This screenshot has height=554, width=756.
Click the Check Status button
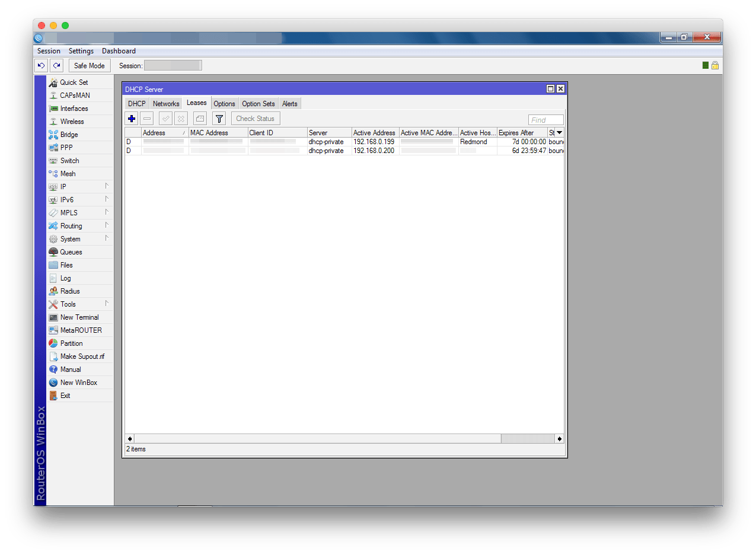point(255,119)
